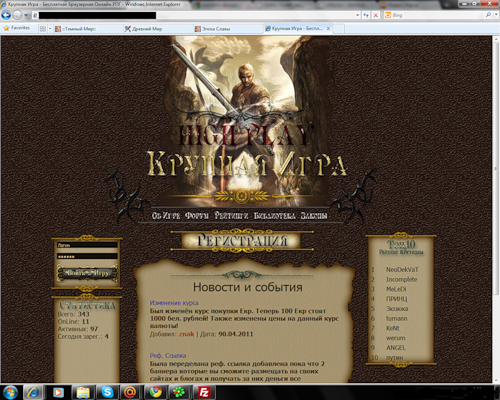Click the blacked-out address bar field

tap(97, 15)
